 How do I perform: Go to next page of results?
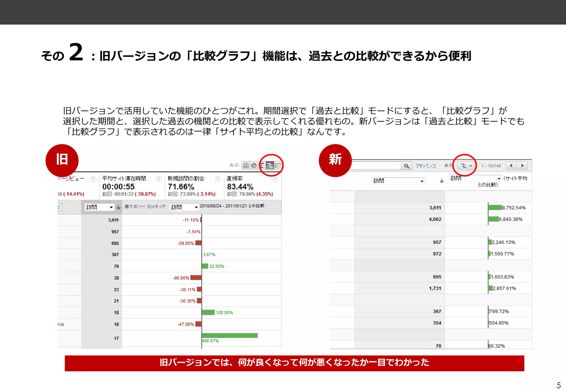tap(522, 166)
